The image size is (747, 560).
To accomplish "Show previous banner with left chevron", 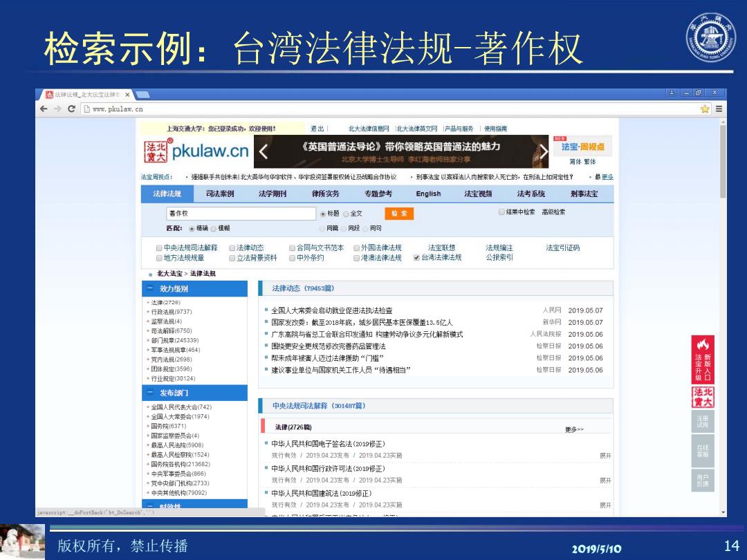I will tap(264, 152).
